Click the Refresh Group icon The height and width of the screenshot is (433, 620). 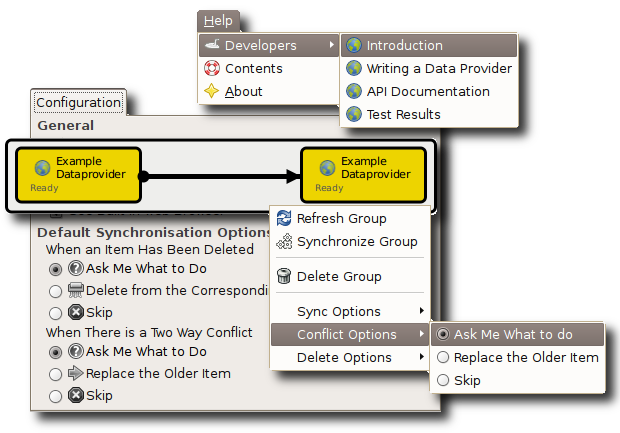[x=284, y=218]
